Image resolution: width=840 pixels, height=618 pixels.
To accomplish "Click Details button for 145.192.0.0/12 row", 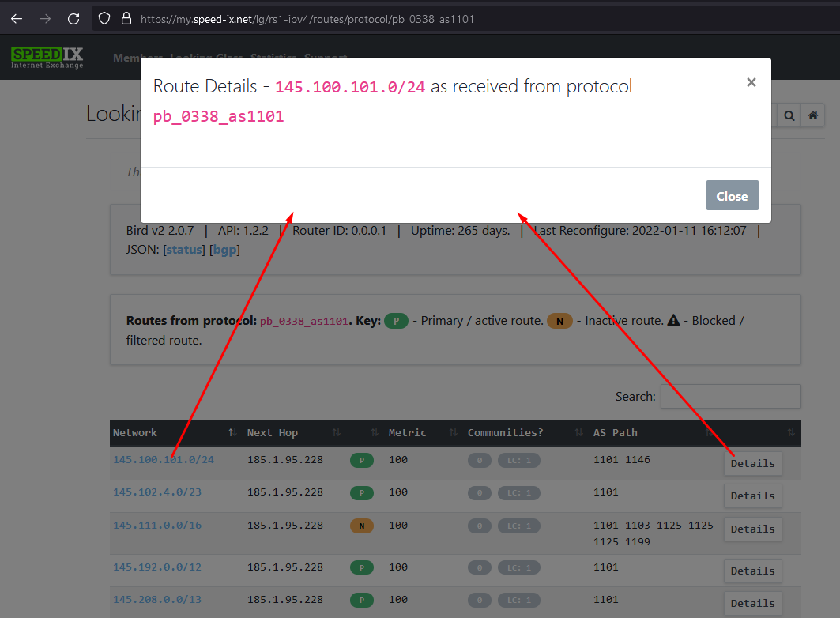I will (x=752, y=571).
